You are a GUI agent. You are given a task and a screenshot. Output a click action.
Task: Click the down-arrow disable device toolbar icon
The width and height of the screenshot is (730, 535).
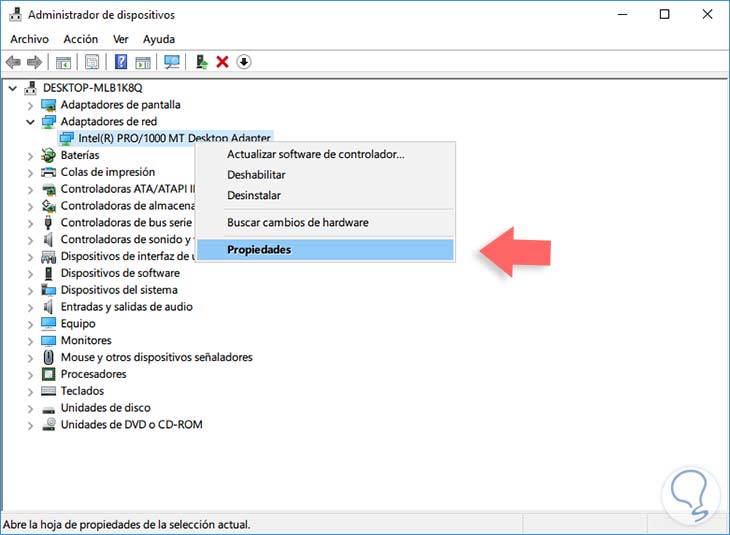point(243,61)
